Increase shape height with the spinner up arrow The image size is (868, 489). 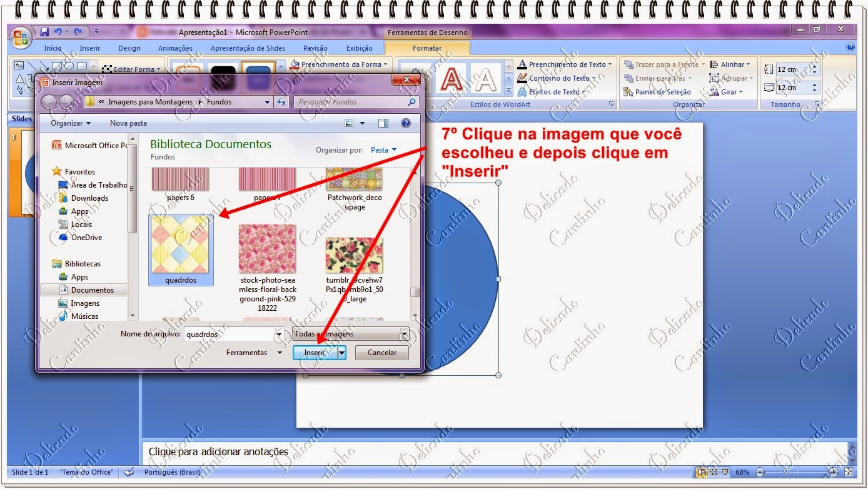point(815,66)
